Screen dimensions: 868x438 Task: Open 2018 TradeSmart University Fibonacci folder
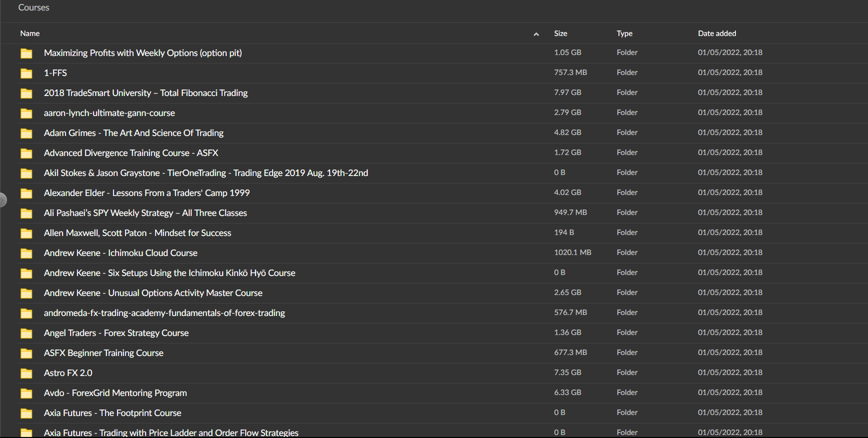click(x=146, y=93)
